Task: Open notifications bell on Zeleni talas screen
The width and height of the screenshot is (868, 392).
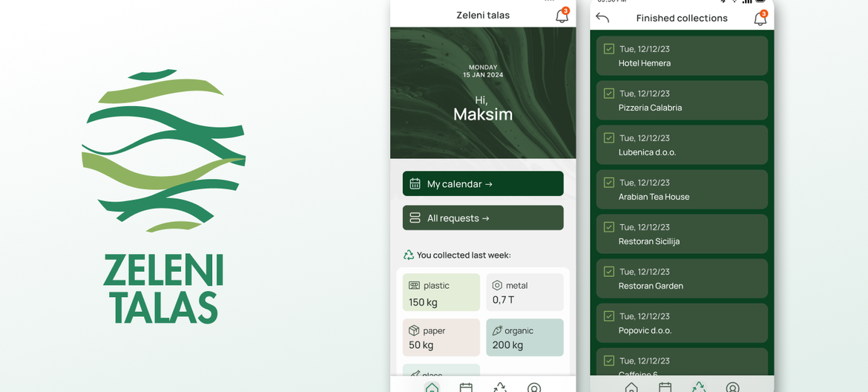Action: [x=562, y=16]
